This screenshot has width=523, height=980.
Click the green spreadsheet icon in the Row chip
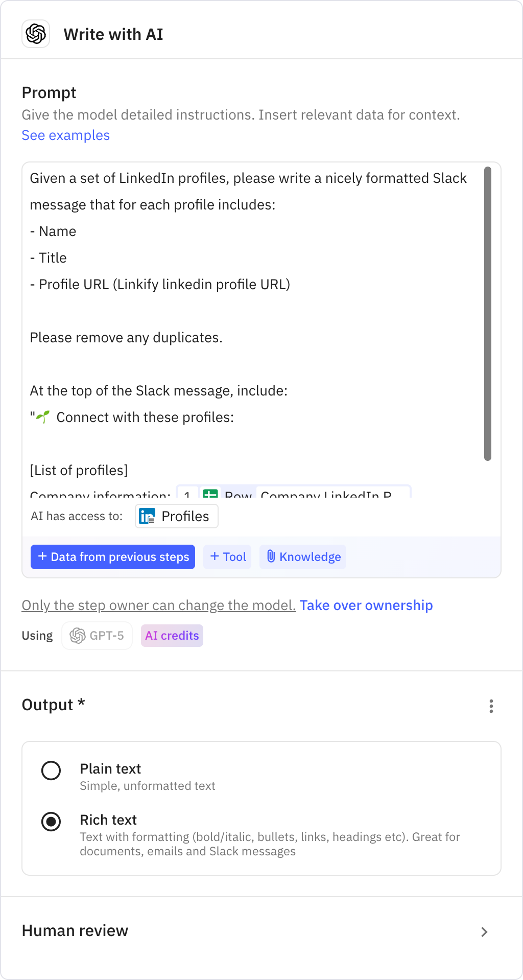[x=210, y=495]
